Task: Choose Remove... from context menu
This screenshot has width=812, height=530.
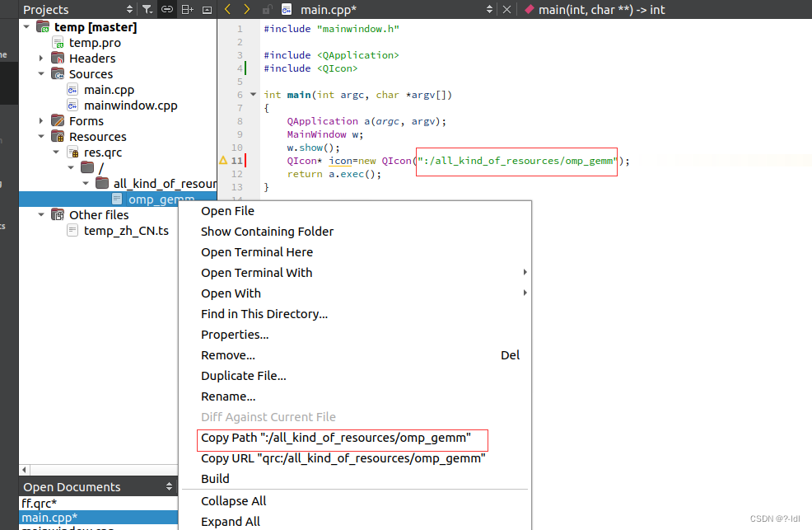Action: (x=355, y=355)
